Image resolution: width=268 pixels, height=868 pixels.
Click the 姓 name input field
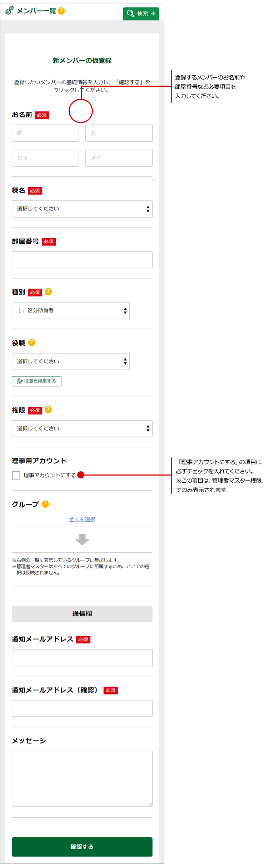(x=45, y=133)
